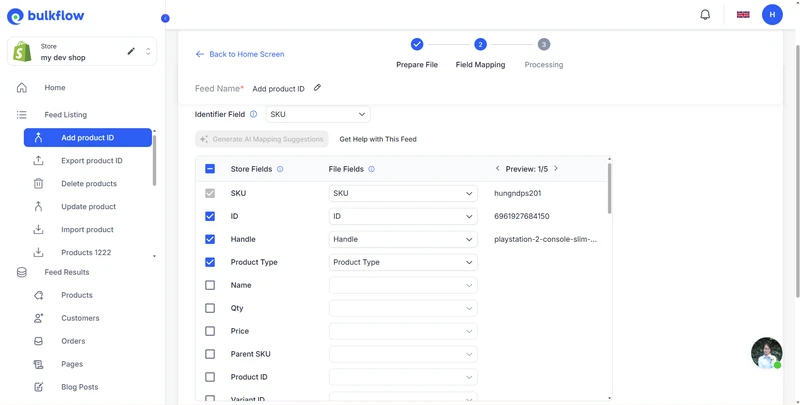This screenshot has height=405, width=800.
Task: Check the Parent SKU checkbox
Action: (x=210, y=354)
